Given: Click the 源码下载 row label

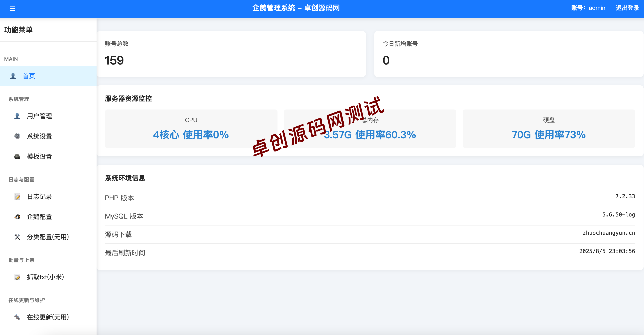Looking at the screenshot, I should [x=118, y=235].
